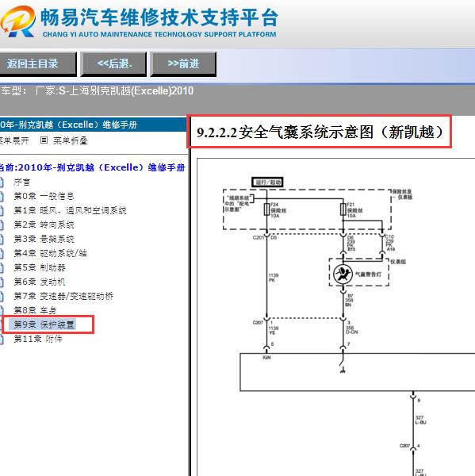This screenshot has height=476, width=475.
Task: Open 第5章 制动器
Action: [x=40, y=267]
